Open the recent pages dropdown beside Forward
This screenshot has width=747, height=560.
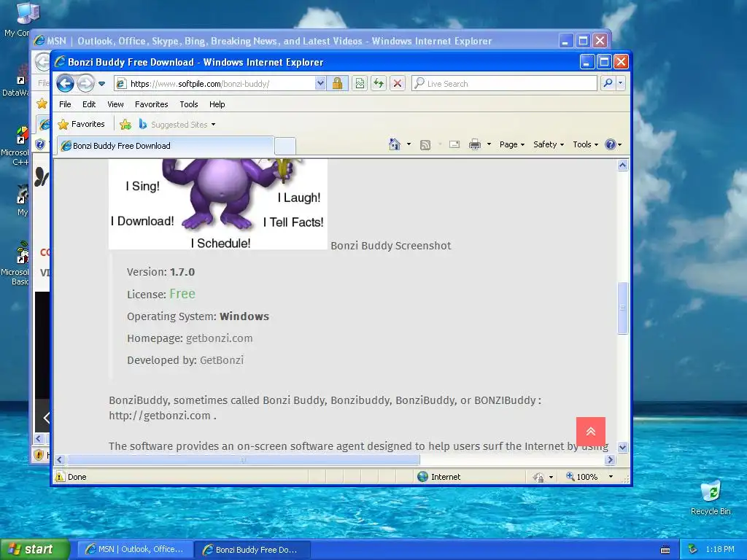point(101,84)
